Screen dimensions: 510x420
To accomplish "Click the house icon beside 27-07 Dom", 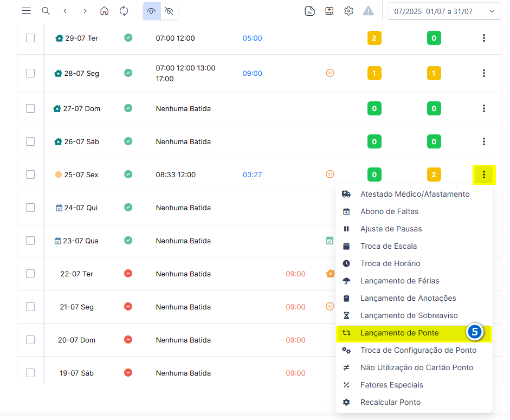I will click(57, 108).
